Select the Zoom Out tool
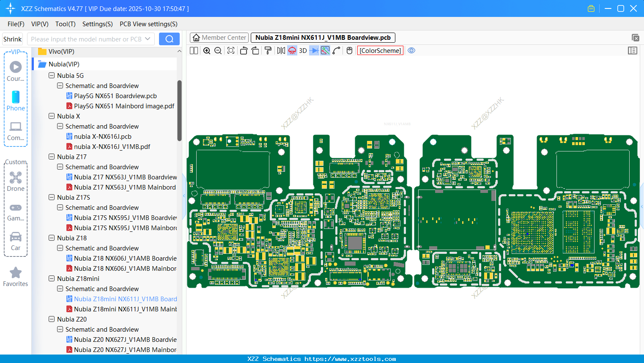 [217, 50]
